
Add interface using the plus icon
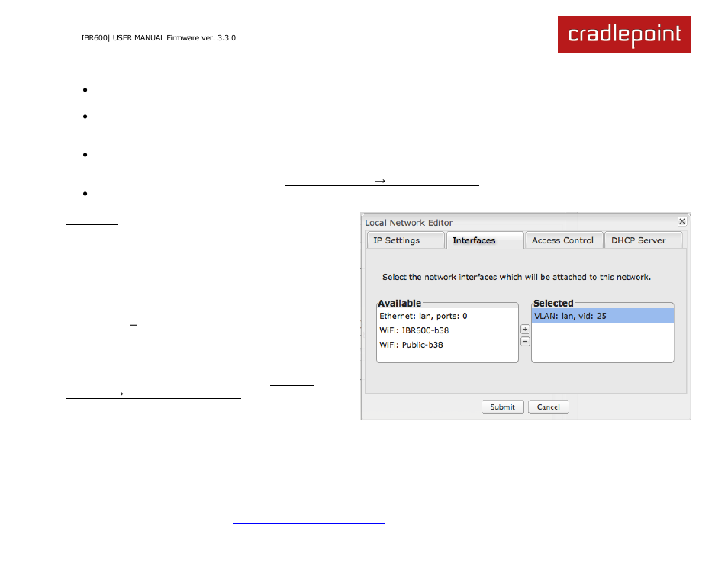525,329
